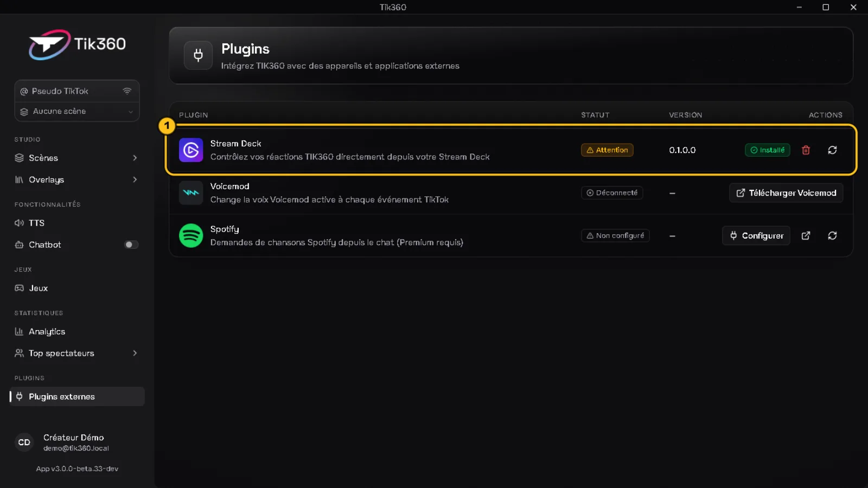Click the Chatbot menu label
This screenshot has width=868, height=488.
[x=45, y=245]
